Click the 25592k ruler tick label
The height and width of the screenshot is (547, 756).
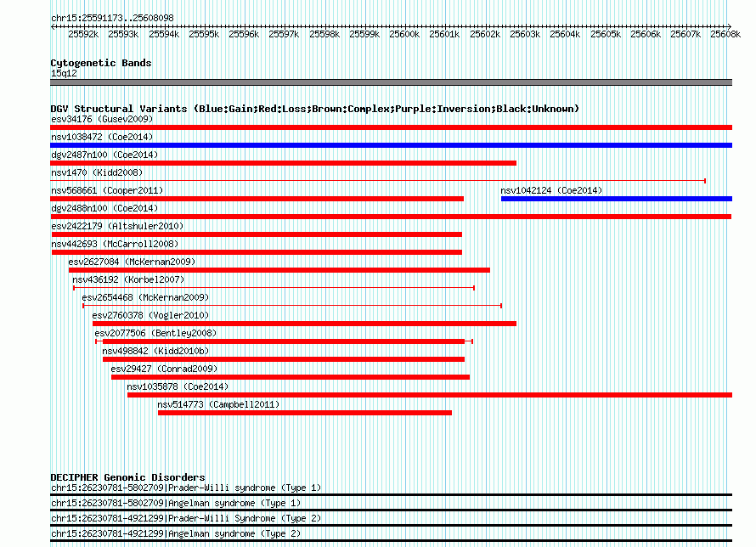(x=83, y=34)
